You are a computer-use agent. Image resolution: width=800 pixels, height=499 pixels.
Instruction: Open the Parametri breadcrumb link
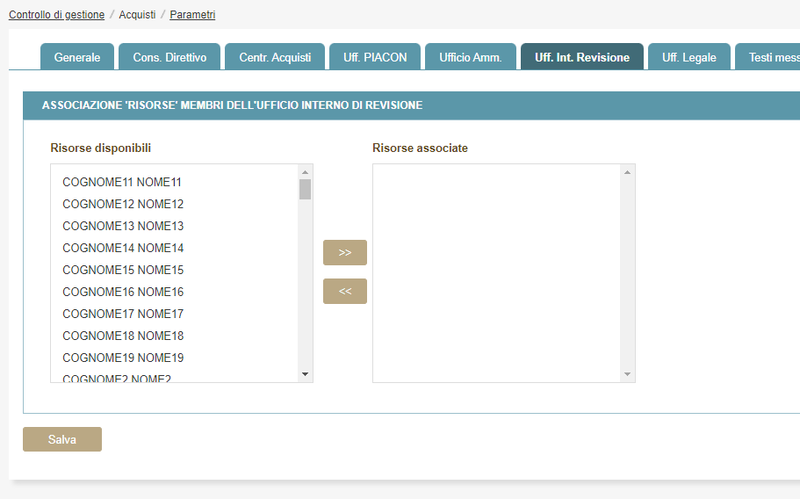coord(192,15)
